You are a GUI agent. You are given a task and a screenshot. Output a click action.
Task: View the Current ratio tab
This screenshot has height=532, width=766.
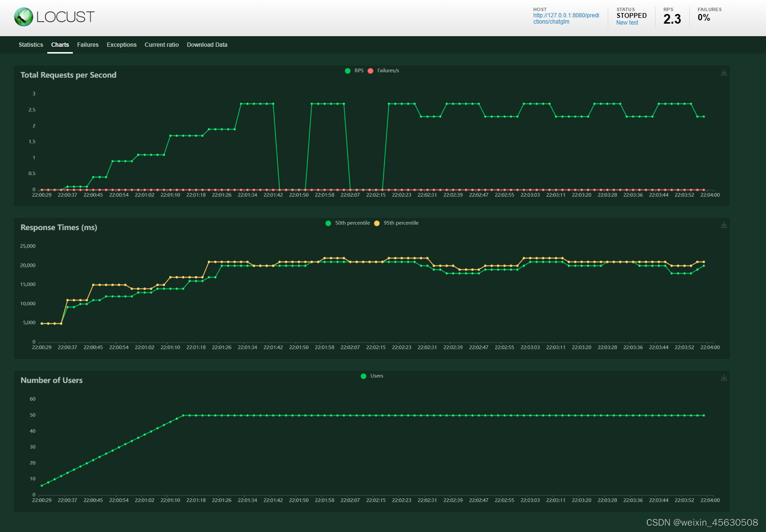(x=162, y=45)
